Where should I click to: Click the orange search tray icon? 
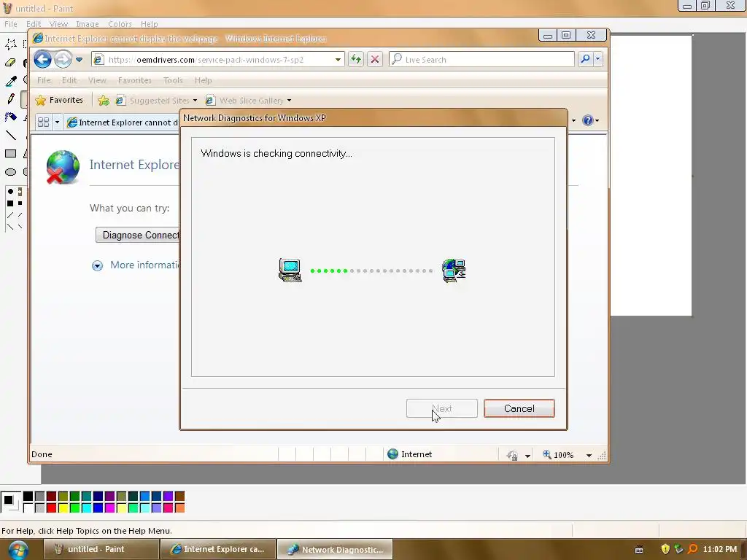[693, 550]
